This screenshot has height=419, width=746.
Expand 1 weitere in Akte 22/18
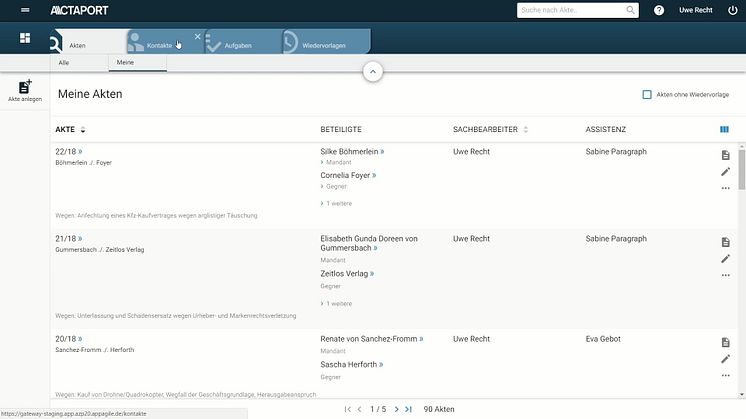pos(336,204)
